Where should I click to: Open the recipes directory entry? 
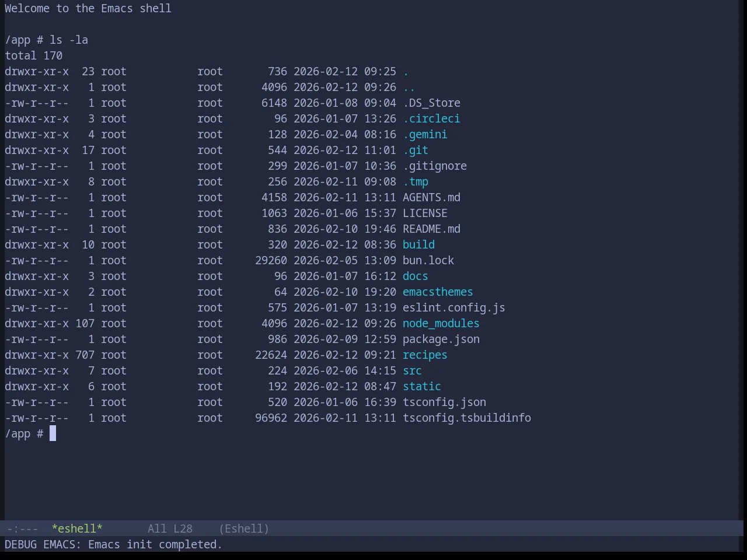point(425,355)
